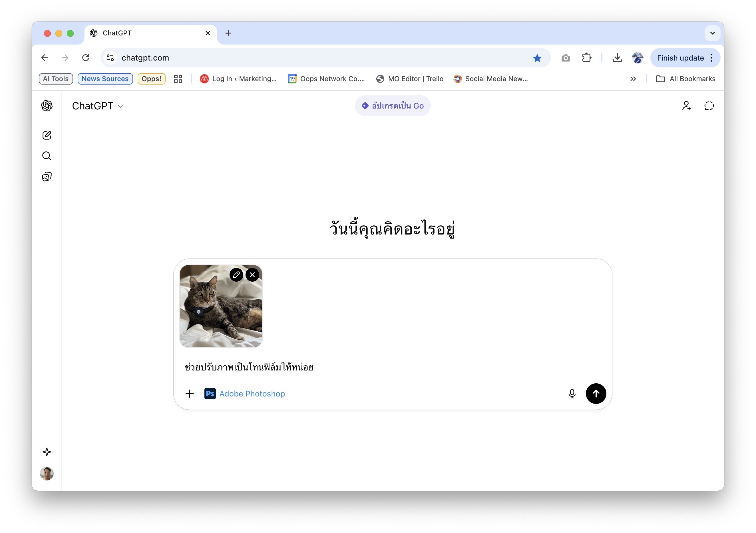Click the sparkle icon in bottom sidebar
Viewport: 756px width, 533px height.
(x=47, y=452)
